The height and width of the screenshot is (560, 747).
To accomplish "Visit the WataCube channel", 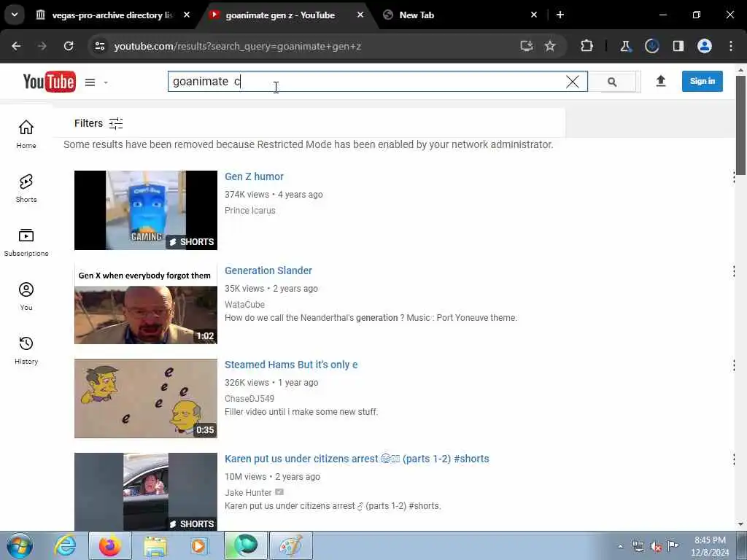I will point(244,304).
